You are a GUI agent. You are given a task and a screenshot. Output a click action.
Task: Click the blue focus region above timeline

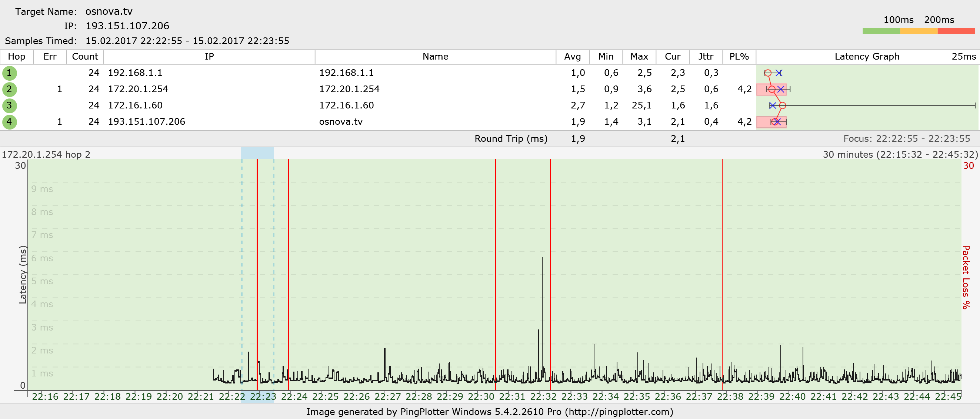pos(257,153)
